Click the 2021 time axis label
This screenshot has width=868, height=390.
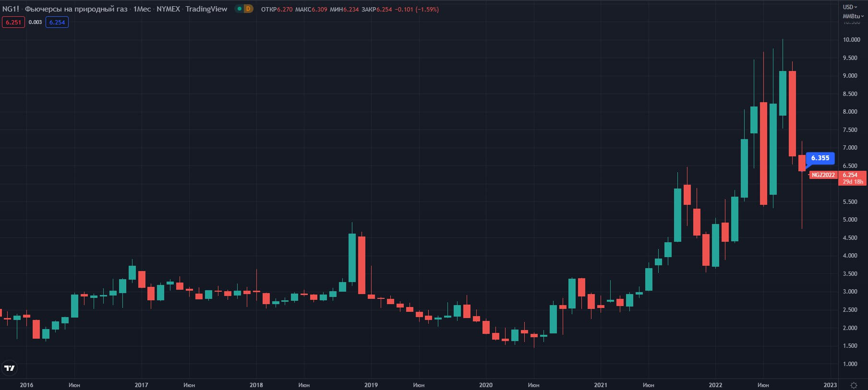pyautogui.click(x=601, y=385)
